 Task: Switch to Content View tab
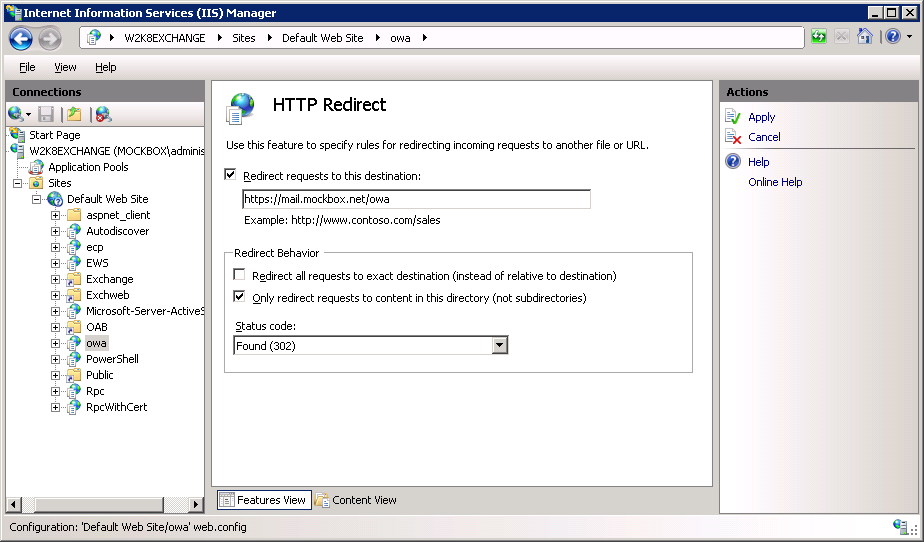[x=356, y=500]
